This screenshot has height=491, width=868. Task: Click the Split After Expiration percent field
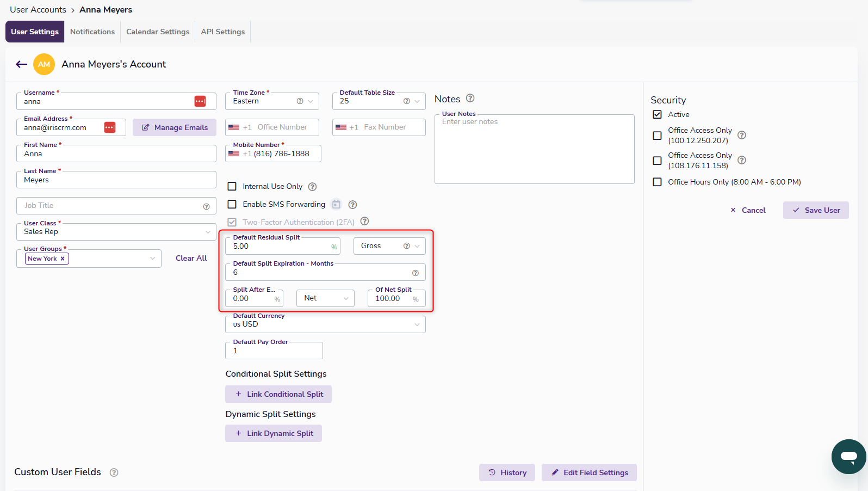[x=254, y=298]
